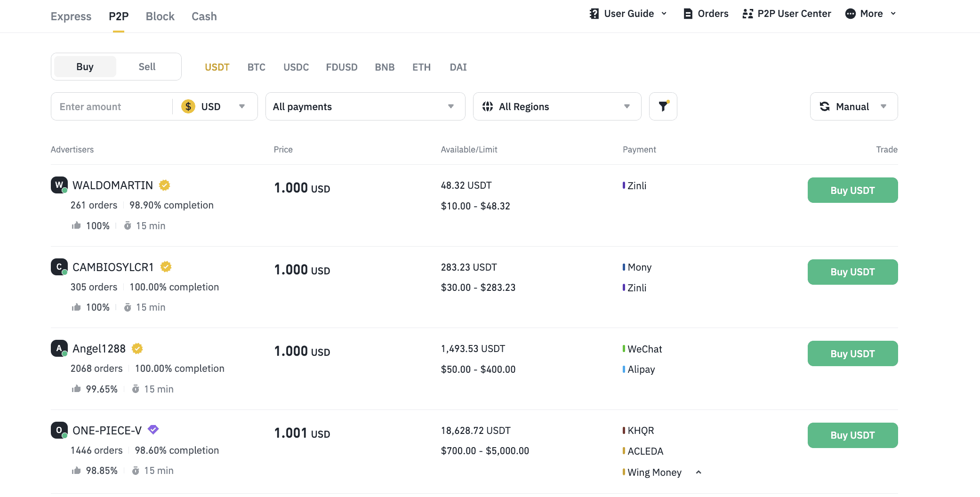Open the All Regions dropdown

coord(556,106)
